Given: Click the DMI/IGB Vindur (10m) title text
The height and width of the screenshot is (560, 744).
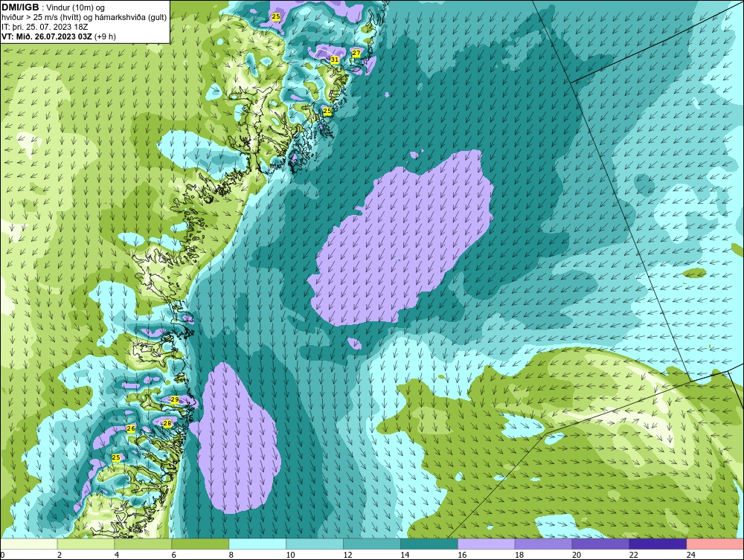Looking at the screenshot, I should click(x=53, y=7).
